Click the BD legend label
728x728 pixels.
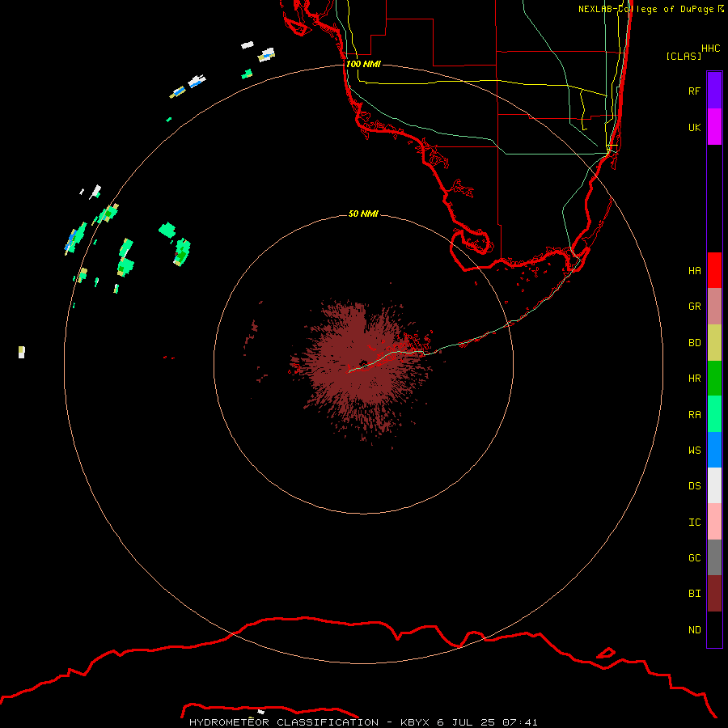(694, 343)
